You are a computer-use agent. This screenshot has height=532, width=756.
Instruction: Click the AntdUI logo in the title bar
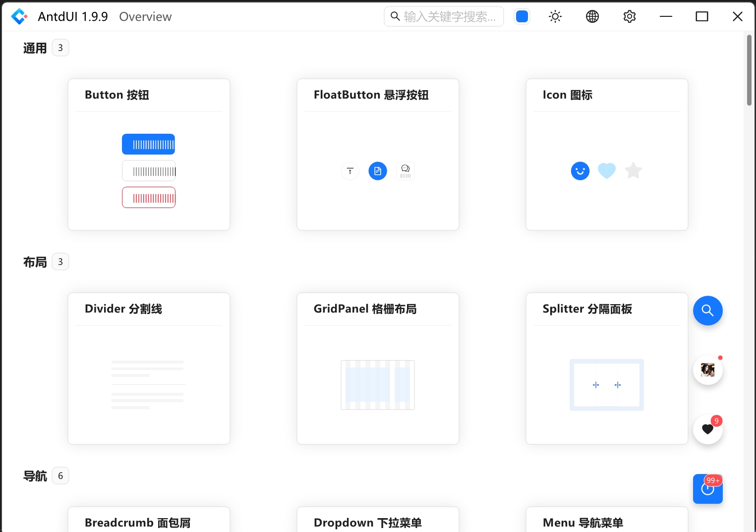click(19, 16)
